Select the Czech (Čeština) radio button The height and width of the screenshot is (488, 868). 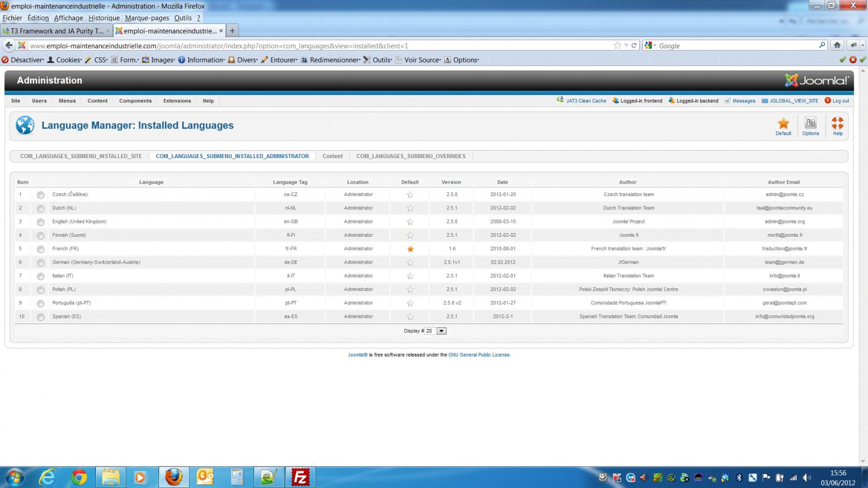coord(41,195)
